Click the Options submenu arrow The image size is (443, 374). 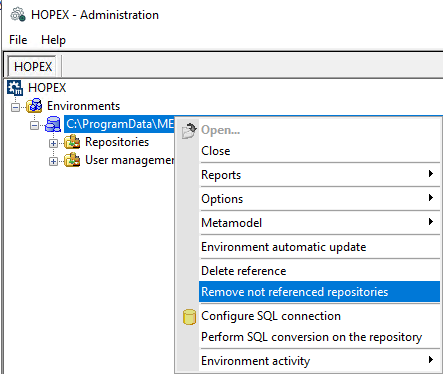pos(431,197)
